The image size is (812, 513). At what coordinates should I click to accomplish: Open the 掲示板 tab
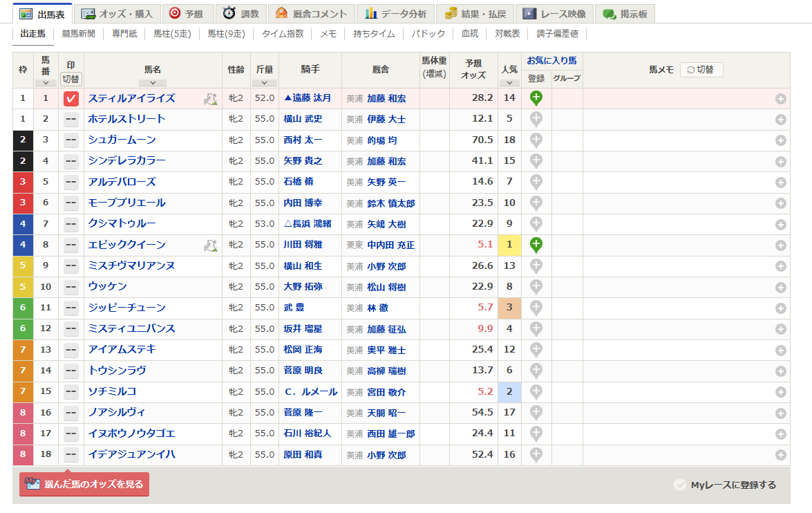[625, 14]
